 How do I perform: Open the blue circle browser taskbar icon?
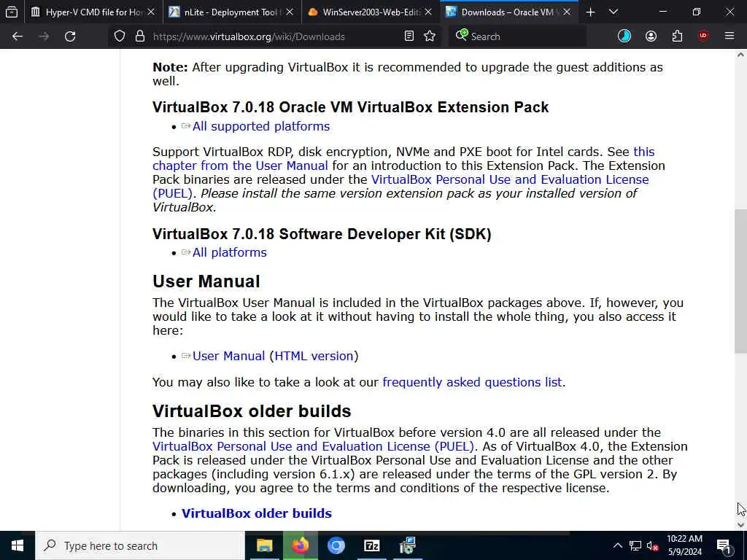point(336,545)
